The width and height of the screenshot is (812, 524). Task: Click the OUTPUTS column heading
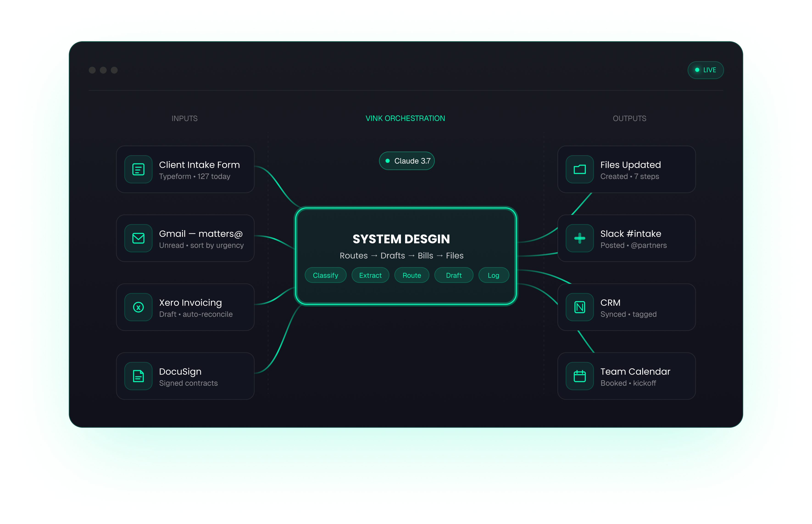click(x=629, y=119)
